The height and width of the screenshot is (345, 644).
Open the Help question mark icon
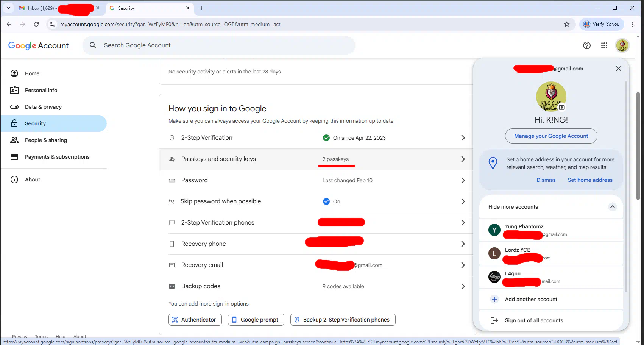[587, 45]
